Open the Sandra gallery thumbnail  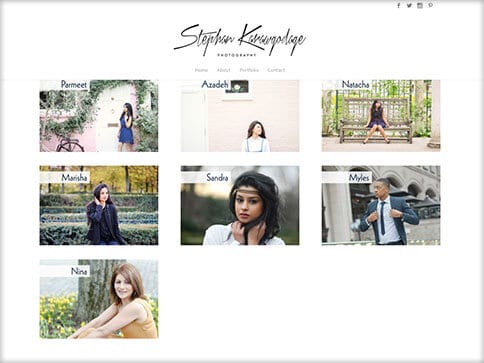click(x=240, y=205)
